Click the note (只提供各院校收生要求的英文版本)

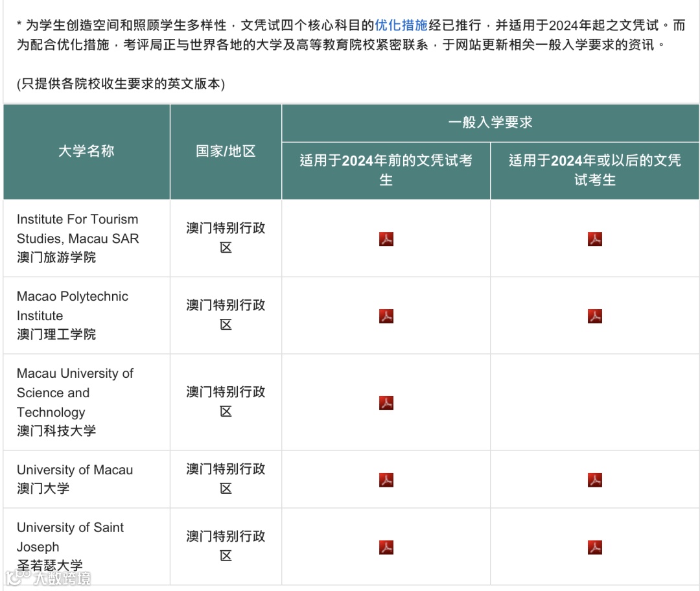(x=121, y=84)
